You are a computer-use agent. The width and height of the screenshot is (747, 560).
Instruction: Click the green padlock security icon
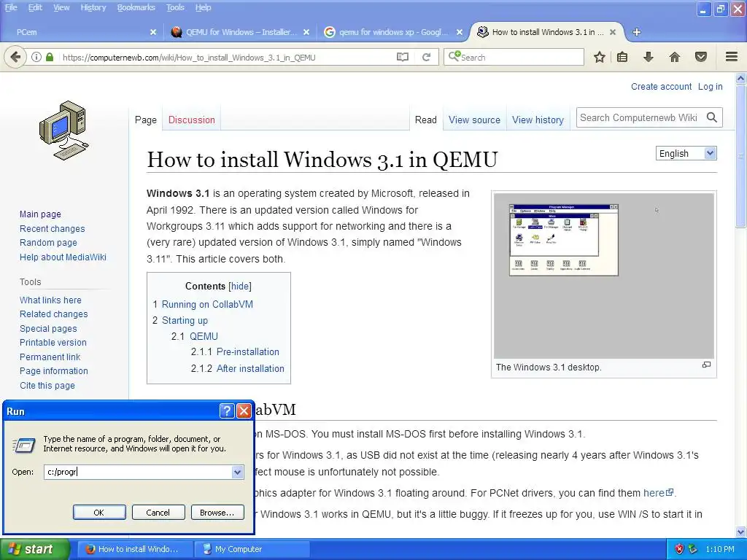(50, 57)
